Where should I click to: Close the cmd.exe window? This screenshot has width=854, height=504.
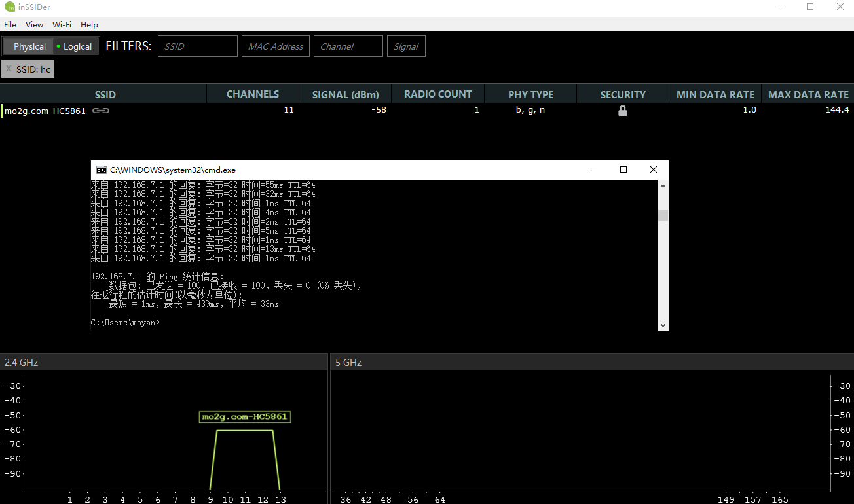(x=654, y=170)
